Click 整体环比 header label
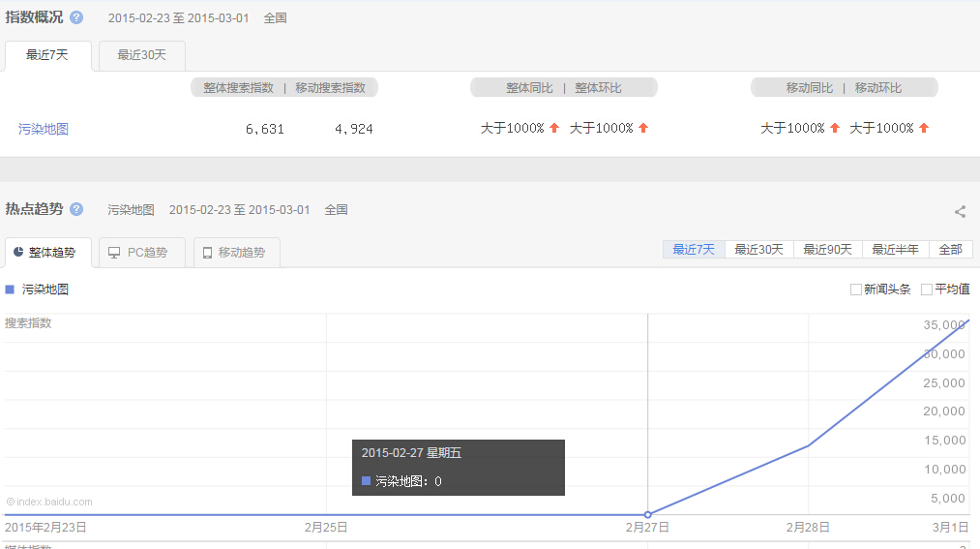Viewport: 980px width, 549px height. [x=598, y=87]
